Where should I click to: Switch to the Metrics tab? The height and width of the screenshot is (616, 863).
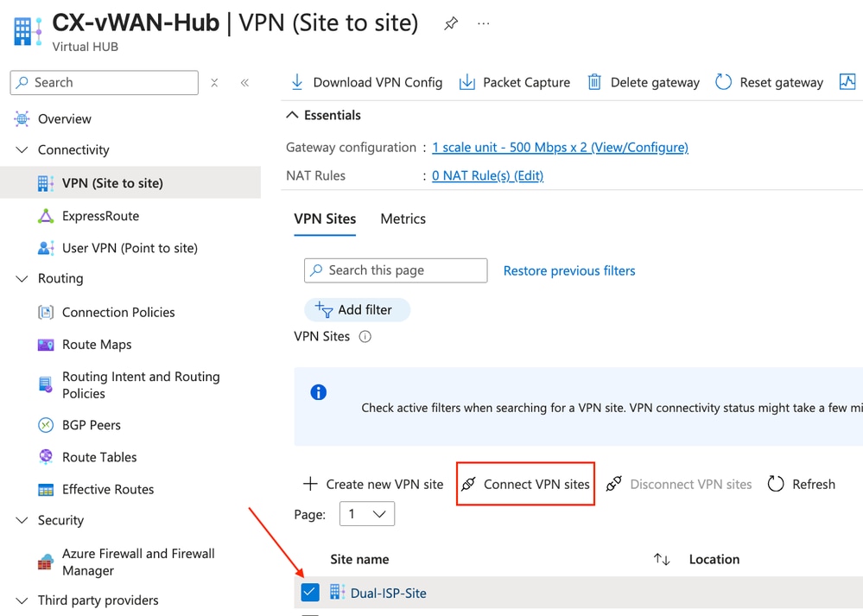pos(403,219)
